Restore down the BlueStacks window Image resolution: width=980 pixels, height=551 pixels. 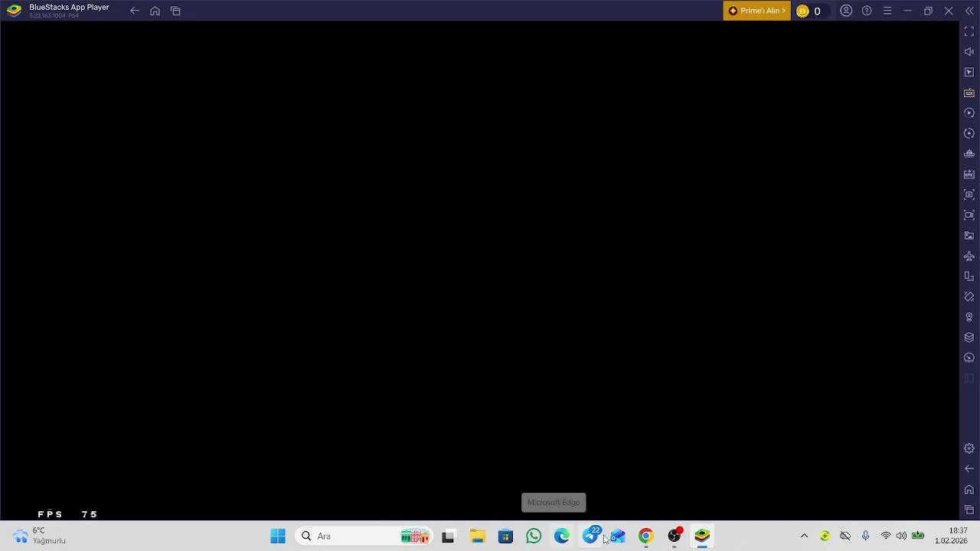point(928,11)
